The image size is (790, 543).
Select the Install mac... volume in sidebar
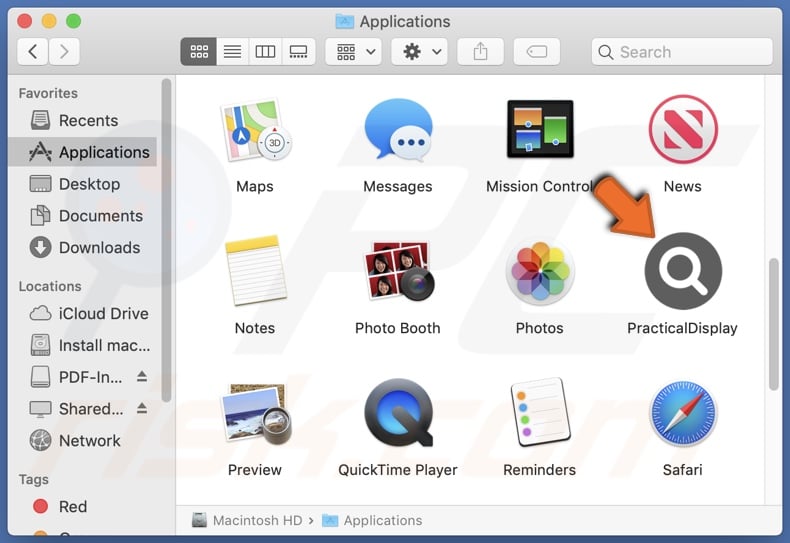[83, 345]
